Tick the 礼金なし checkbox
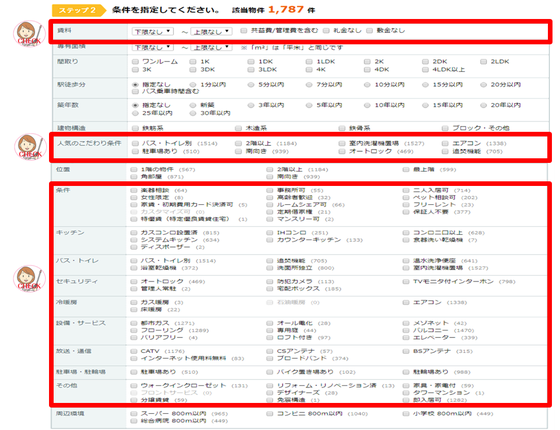The image size is (560, 430). [326, 31]
